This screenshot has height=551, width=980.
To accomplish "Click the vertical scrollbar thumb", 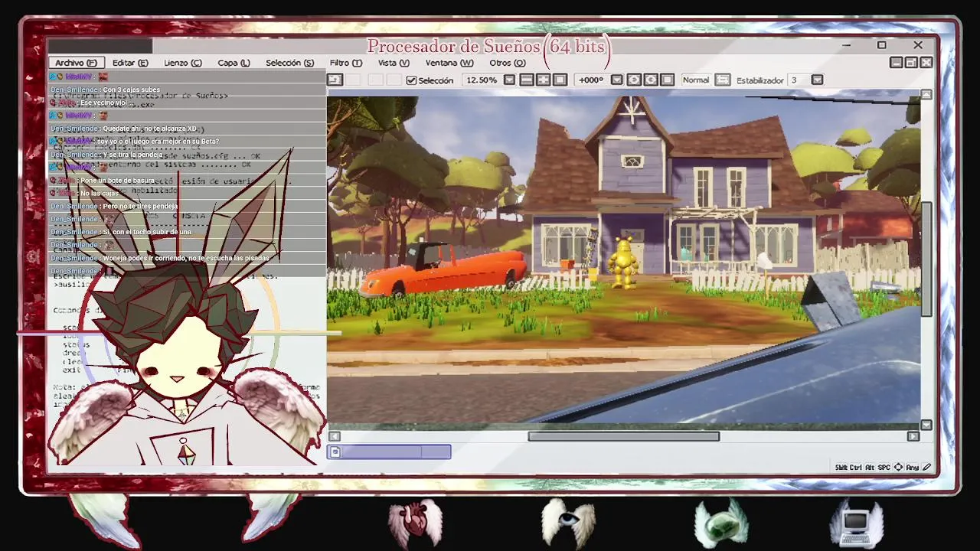I will click(x=926, y=259).
